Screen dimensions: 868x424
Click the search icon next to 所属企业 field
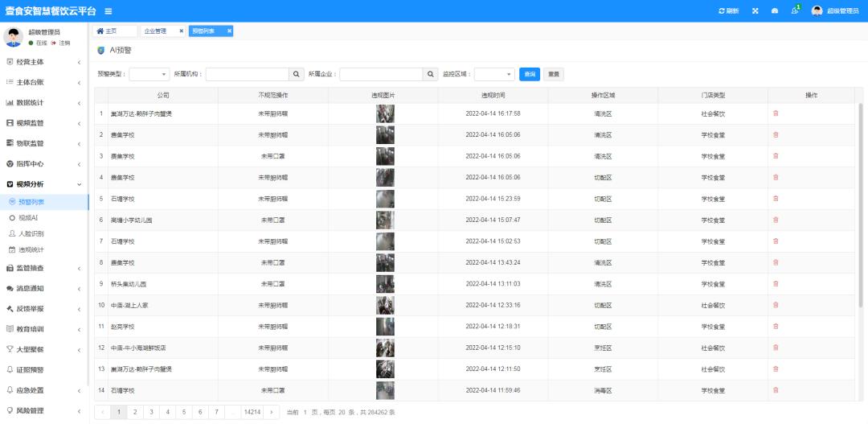point(431,74)
